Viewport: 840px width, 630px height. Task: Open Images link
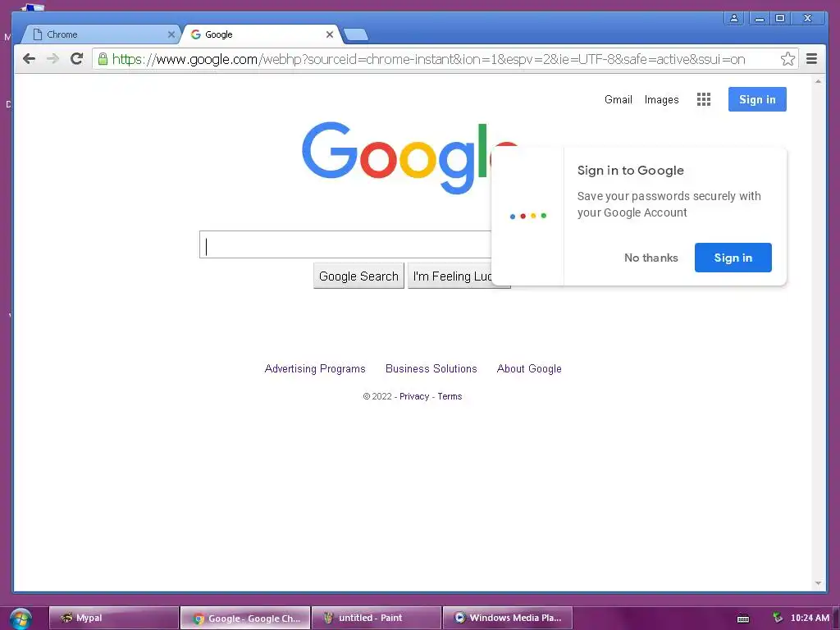[662, 99]
